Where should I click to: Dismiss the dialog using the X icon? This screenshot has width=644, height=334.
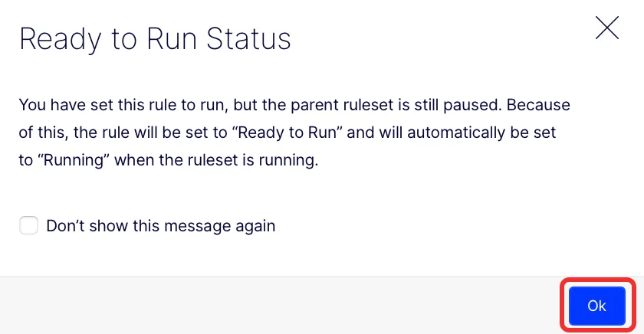click(607, 28)
